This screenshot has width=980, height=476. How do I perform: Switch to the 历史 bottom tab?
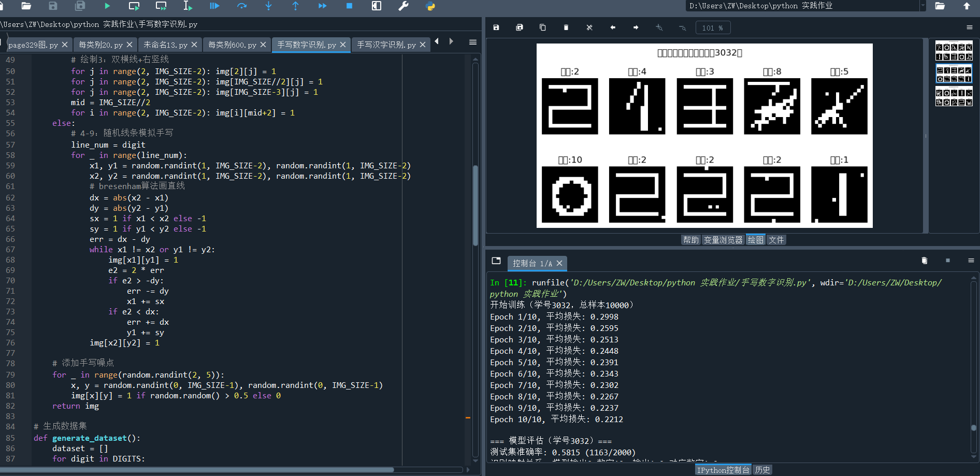762,470
